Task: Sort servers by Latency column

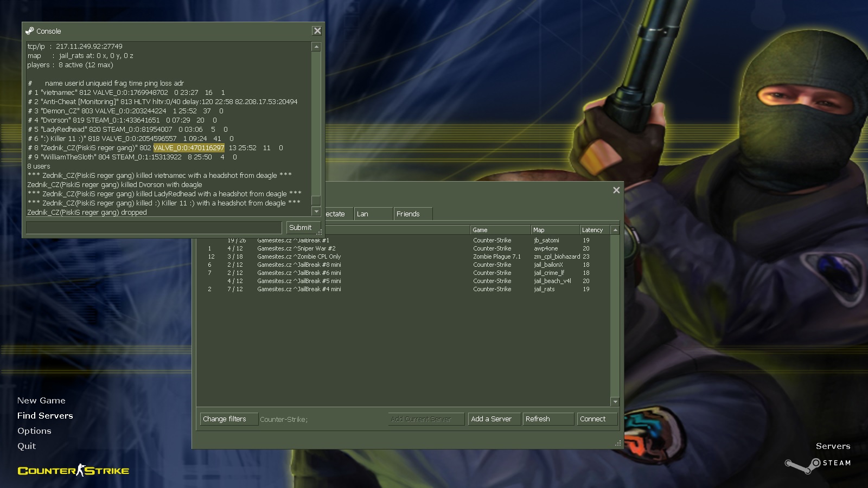Action: pos(595,230)
